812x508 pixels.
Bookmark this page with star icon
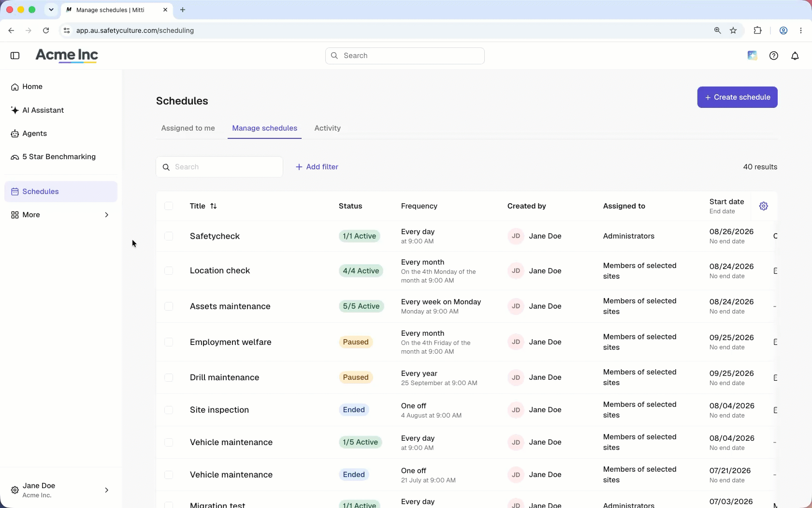pyautogui.click(x=733, y=30)
